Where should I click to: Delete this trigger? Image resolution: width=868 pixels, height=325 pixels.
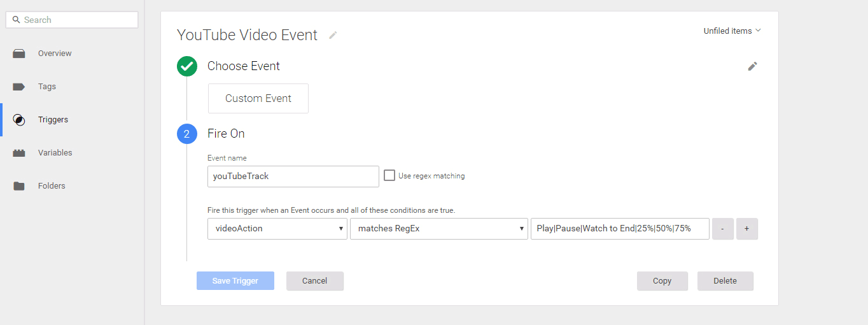pos(725,281)
